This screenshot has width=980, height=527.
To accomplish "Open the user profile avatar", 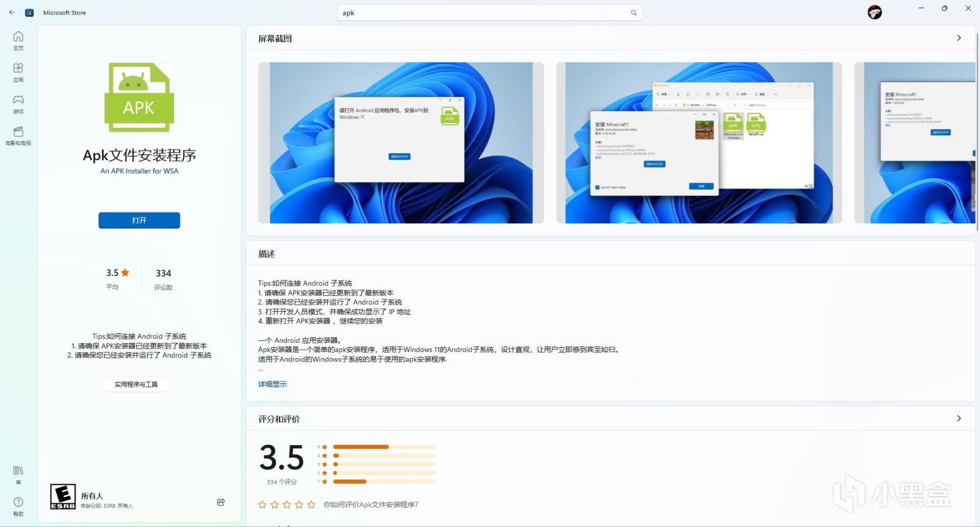I will tap(875, 12).
